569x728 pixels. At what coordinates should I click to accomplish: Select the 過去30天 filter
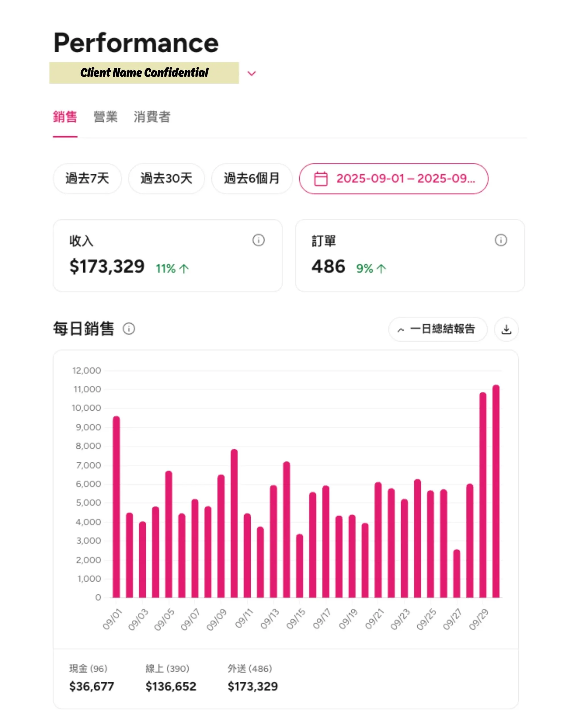166,179
